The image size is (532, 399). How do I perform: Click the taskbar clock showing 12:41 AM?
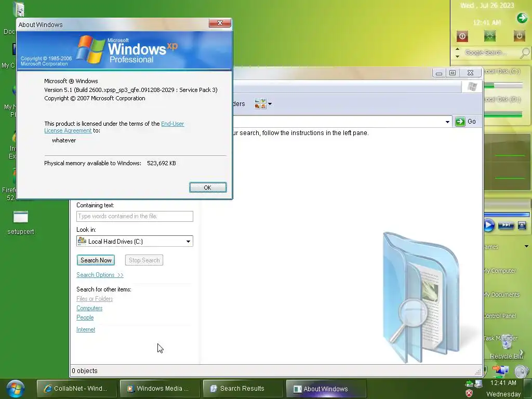click(503, 383)
